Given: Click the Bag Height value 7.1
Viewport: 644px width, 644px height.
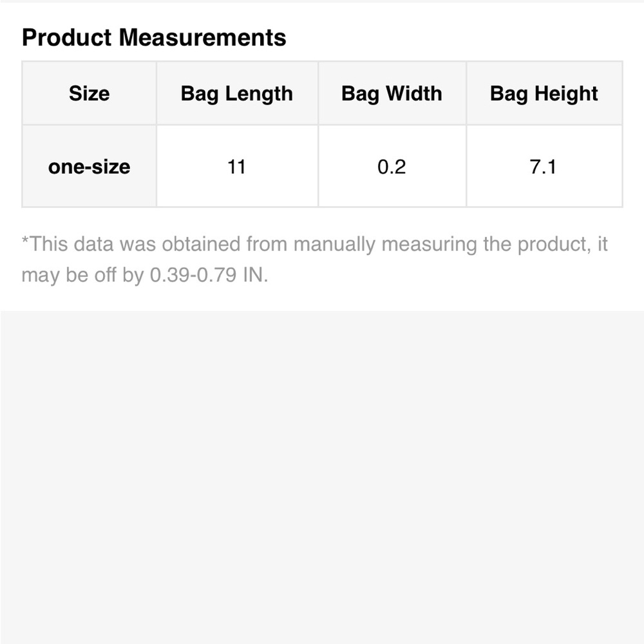Looking at the screenshot, I should [543, 167].
